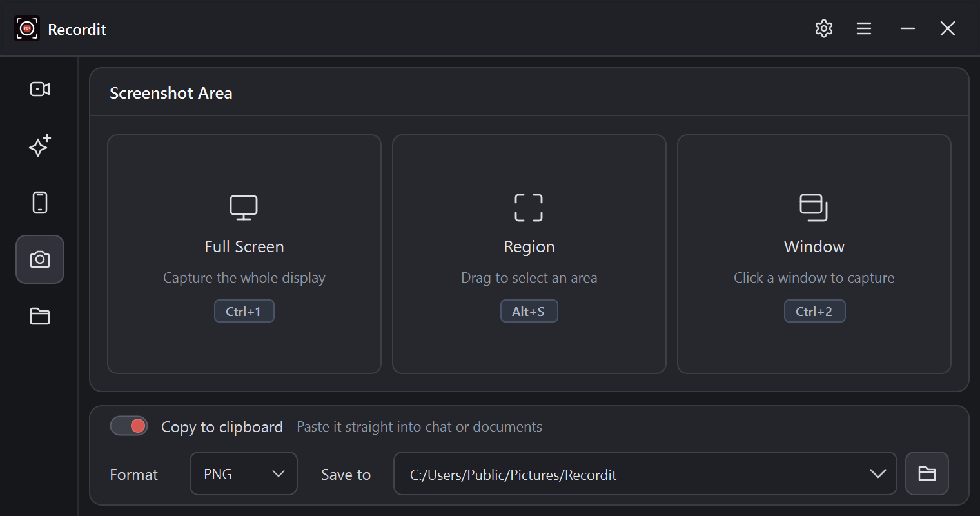Toggle the Copy to clipboard switch
The height and width of the screenshot is (516, 980).
point(129,426)
